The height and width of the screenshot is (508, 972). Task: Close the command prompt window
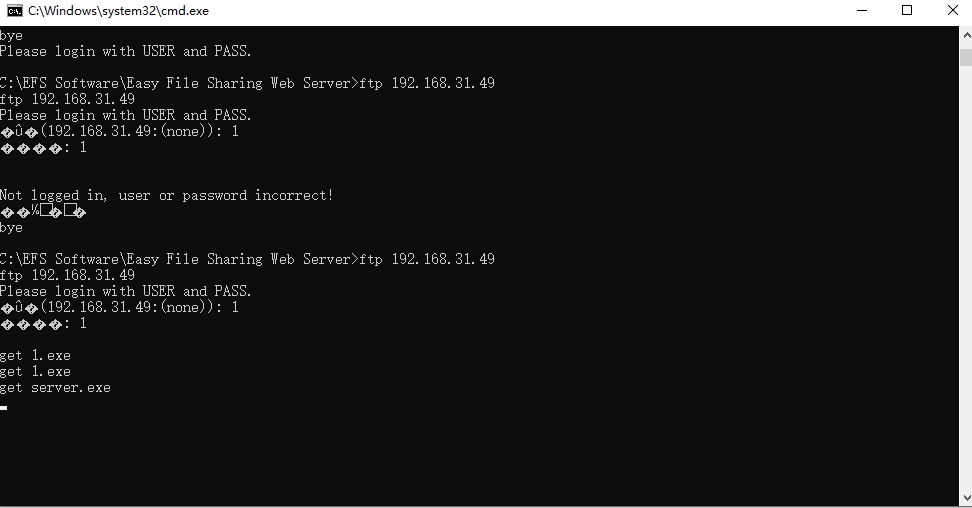tap(953, 11)
